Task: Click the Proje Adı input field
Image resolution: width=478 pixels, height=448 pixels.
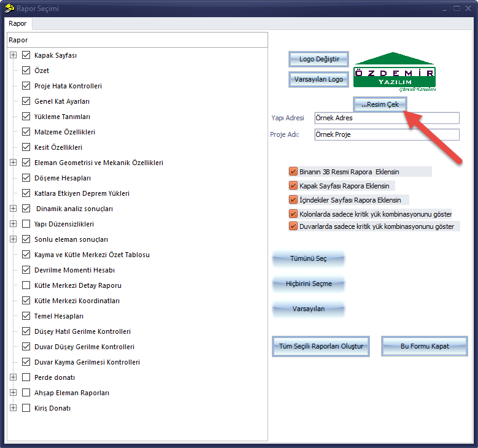Action: point(387,134)
